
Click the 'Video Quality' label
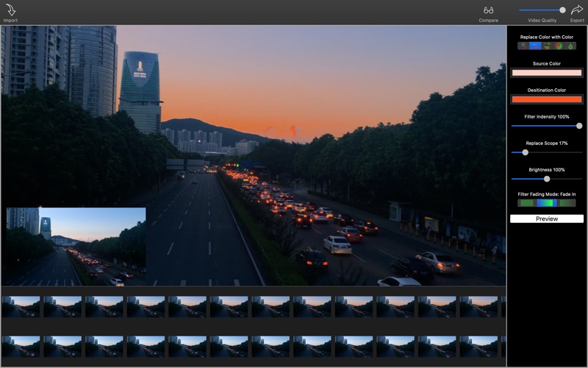coord(542,21)
